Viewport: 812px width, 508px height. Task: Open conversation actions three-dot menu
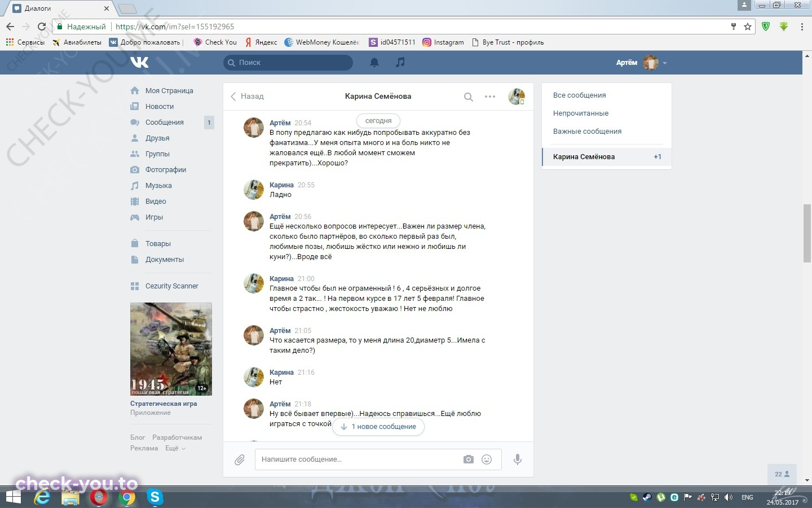(490, 97)
